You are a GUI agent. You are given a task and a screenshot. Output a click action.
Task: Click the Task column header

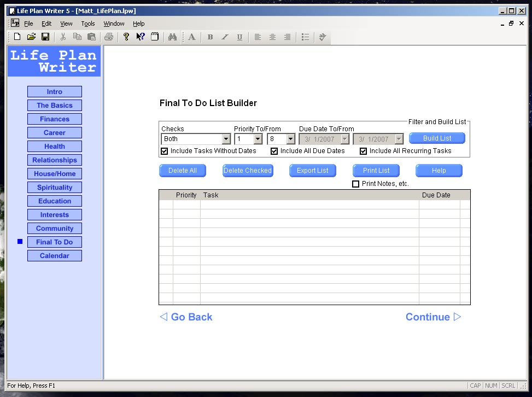pos(309,195)
